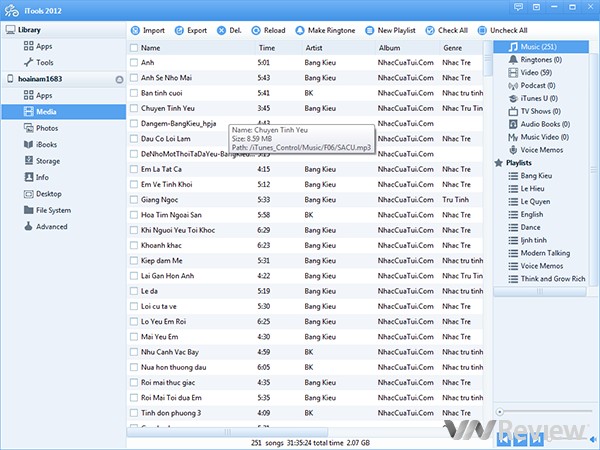Click the playlist panel horizontal scrollbar
The height and width of the screenshot is (450, 600).
pos(540,292)
